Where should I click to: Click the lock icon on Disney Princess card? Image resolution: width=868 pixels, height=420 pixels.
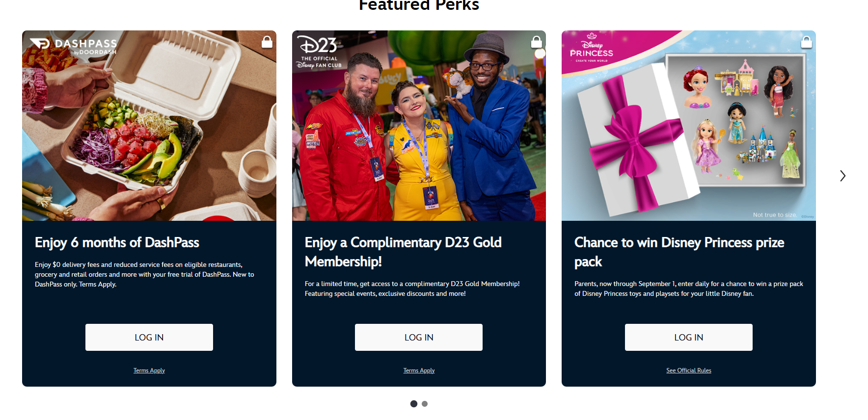pyautogui.click(x=806, y=42)
